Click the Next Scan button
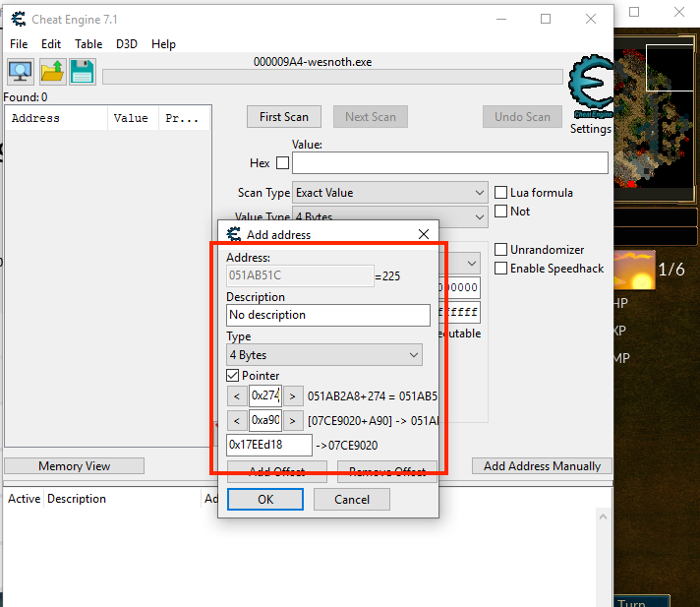 coord(371,116)
